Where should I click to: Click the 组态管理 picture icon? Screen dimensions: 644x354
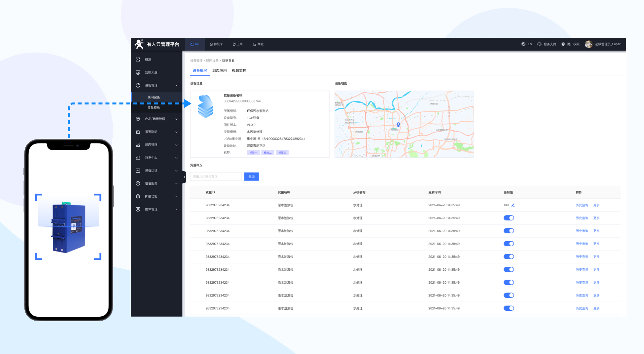[138, 145]
